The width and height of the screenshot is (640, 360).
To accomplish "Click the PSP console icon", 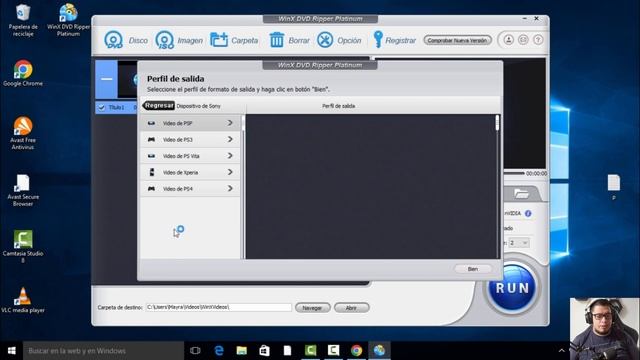I will coord(151,123).
